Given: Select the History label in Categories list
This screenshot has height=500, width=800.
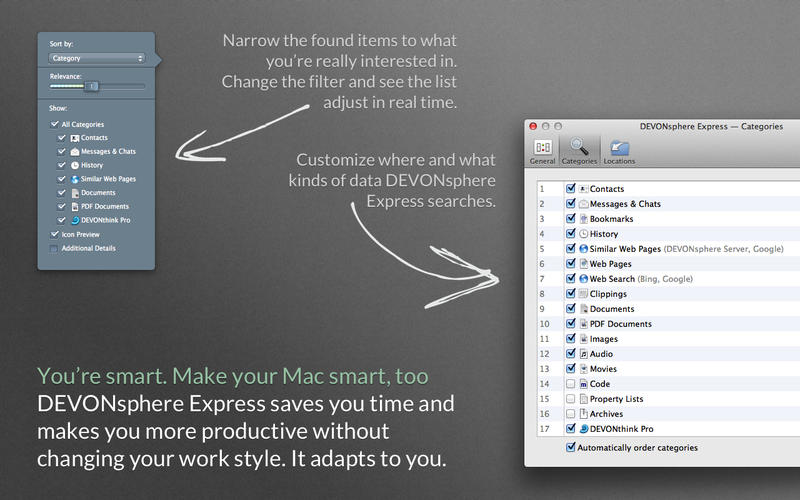Looking at the screenshot, I should pyautogui.click(x=604, y=234).
